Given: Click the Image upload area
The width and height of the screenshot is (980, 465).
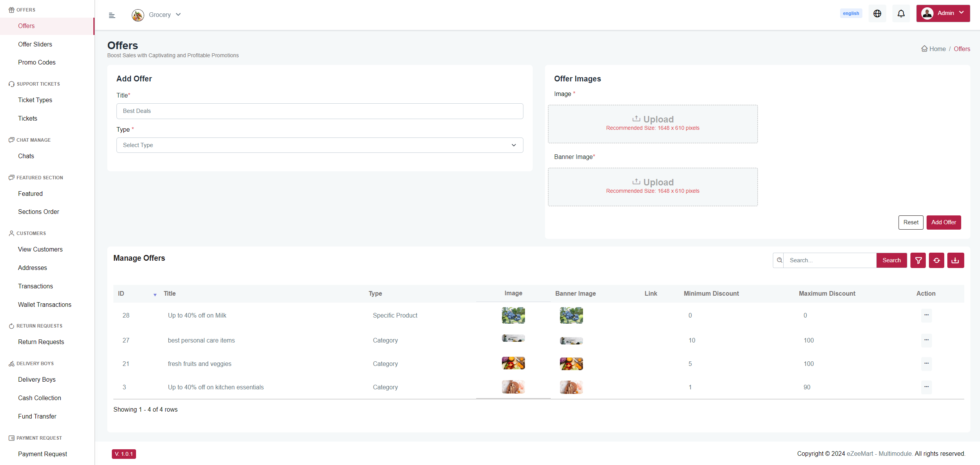Looking at the screenshot, I should [653, 124].
